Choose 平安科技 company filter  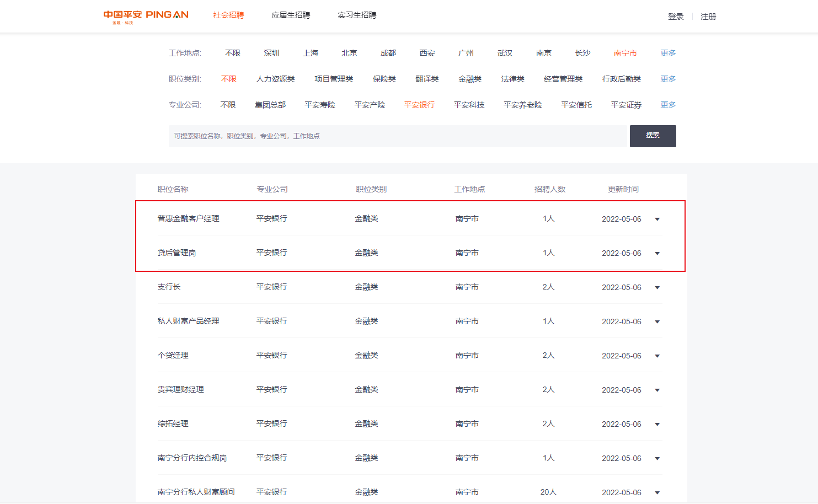[469, 105]
